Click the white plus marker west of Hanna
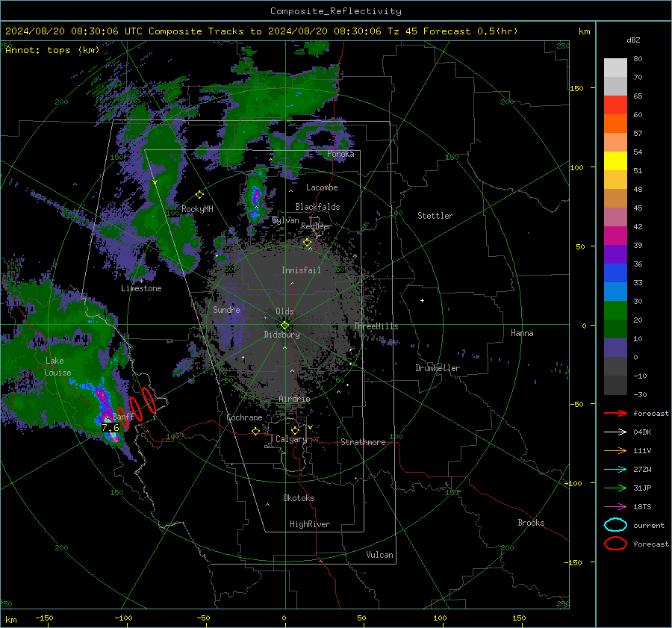 point(422,300)
